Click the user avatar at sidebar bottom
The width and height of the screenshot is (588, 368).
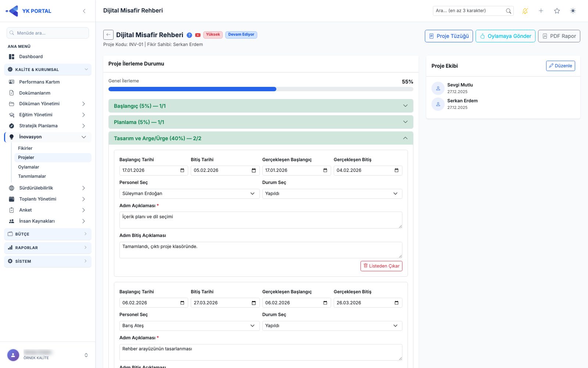pos(13,355)
